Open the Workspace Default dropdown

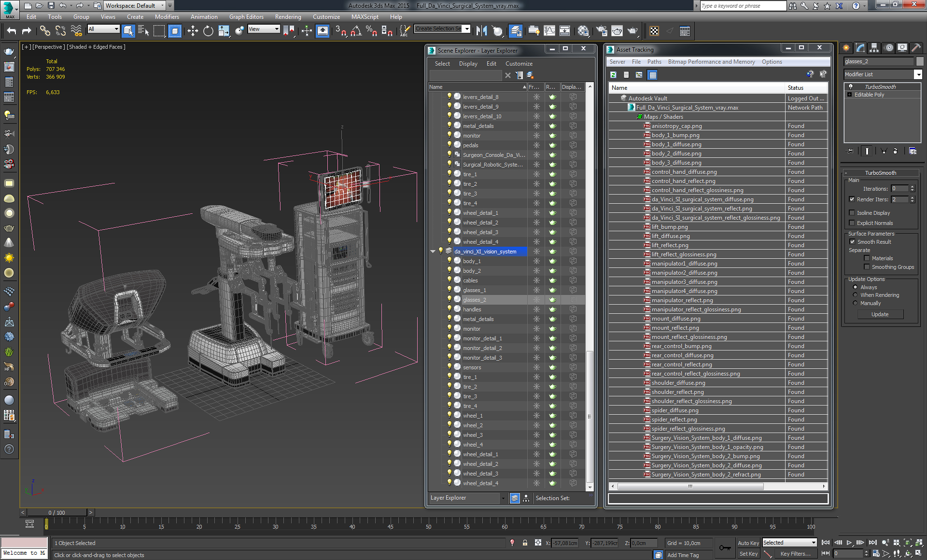click(135, 6)
